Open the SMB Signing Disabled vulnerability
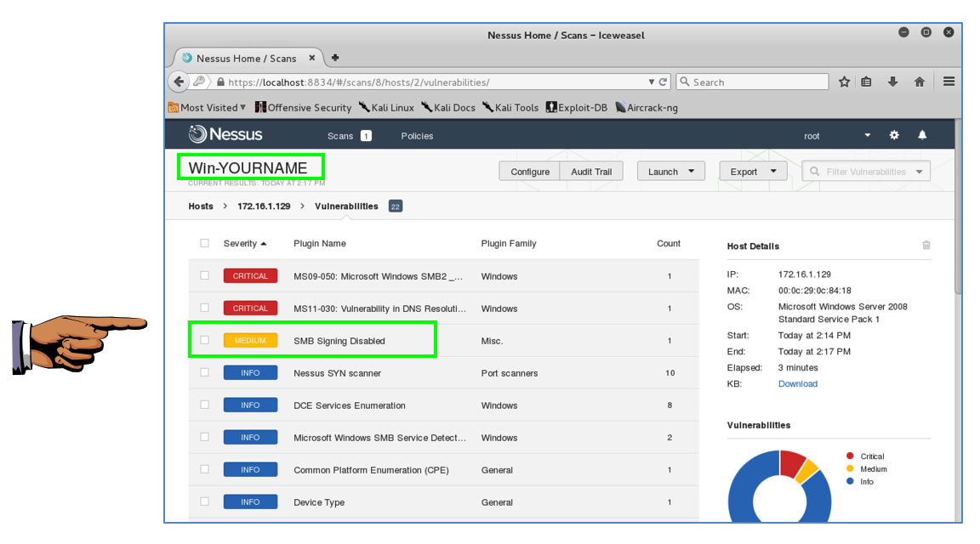The image size is (980, 544). [339, 341]
